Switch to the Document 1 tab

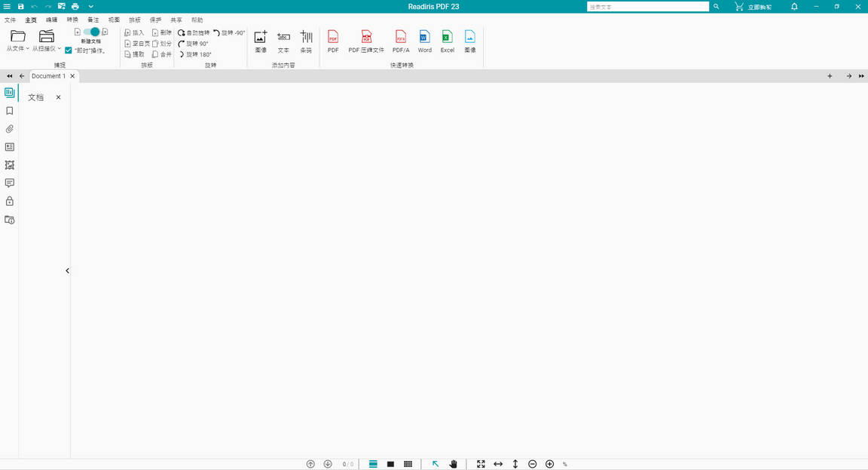[x=48, y=76]
